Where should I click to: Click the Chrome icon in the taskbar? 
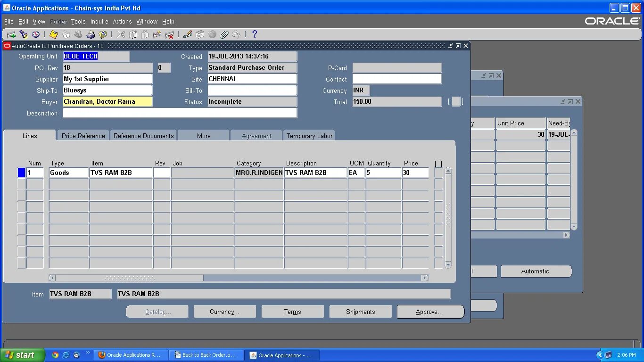pos(55,355)
